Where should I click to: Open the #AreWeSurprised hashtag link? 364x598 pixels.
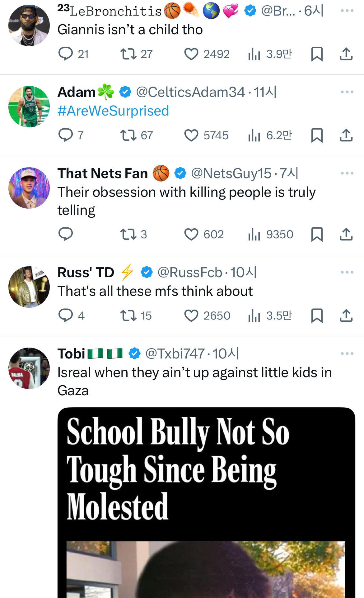click(x=113, y=111)
